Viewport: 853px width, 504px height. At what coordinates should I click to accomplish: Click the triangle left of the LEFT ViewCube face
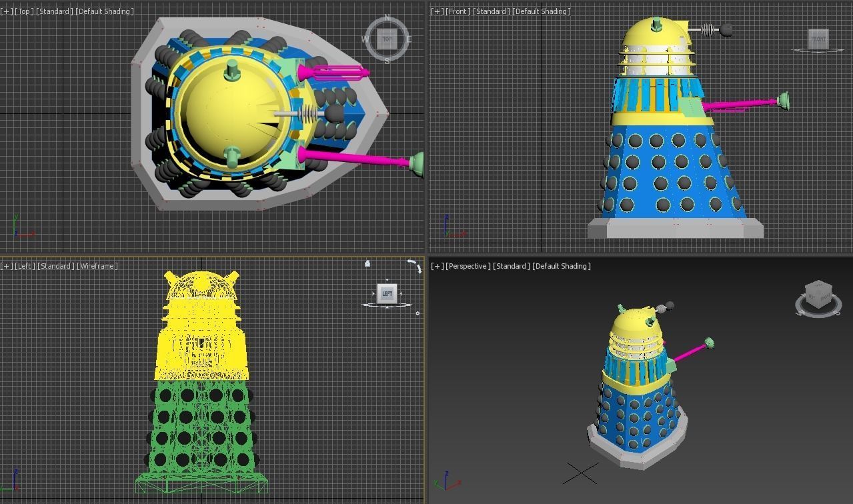click(x=374, y=294)
